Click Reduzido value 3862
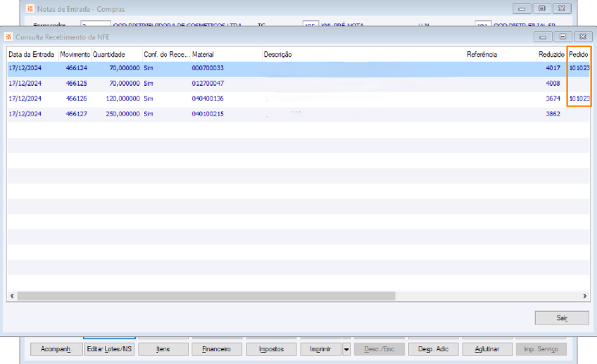Viewport: 597px width, 364px height. click(553, 113)
